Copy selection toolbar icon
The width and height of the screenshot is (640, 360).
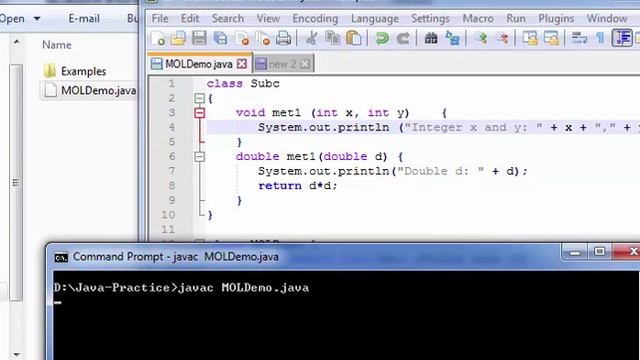(x=333, y=38)
